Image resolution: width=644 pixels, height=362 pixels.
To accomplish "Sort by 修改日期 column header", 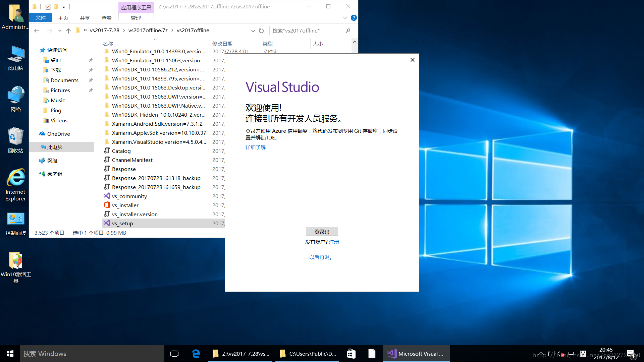I will pyautogui.click(x=222, y=44).
